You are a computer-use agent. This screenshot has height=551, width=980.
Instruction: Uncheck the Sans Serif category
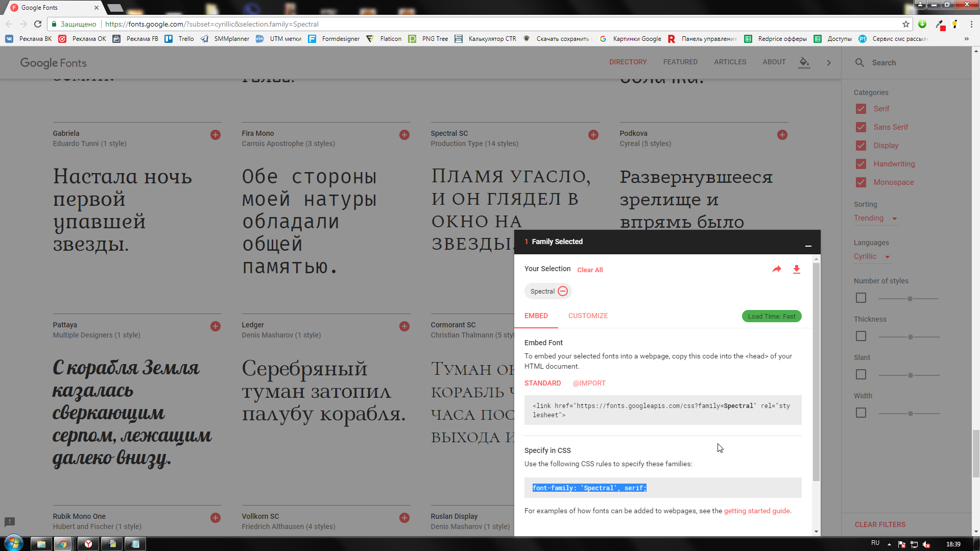[x=861, y=127]
